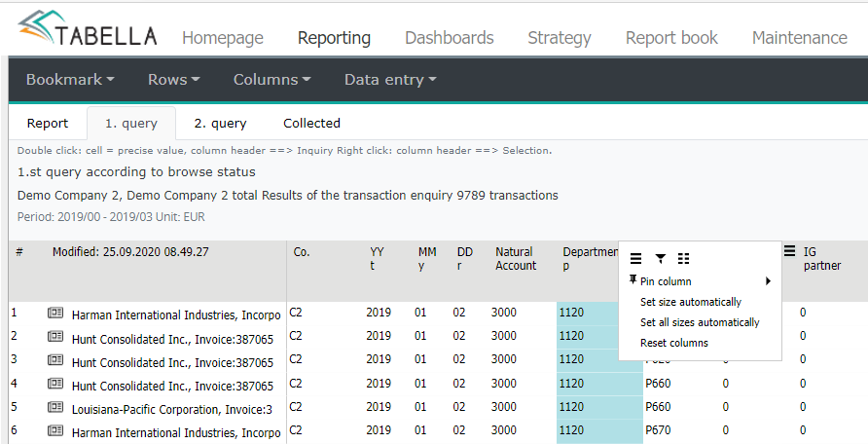Click the Tabella logo
Viewport: 868px width, 444px height.
88,29
